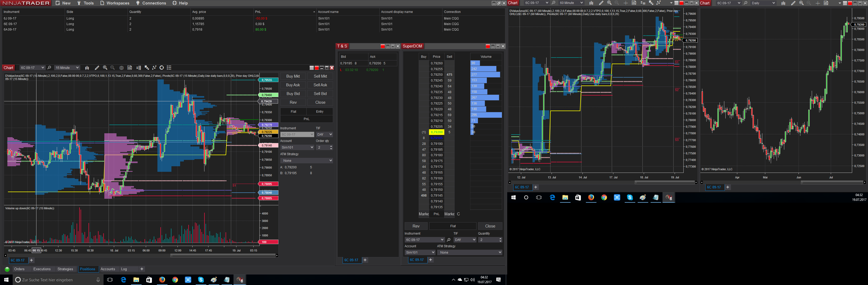This screenshot has width=868, height=285.
Task: Open the 15 Minute interval dropdown
Action: (67, 68)
